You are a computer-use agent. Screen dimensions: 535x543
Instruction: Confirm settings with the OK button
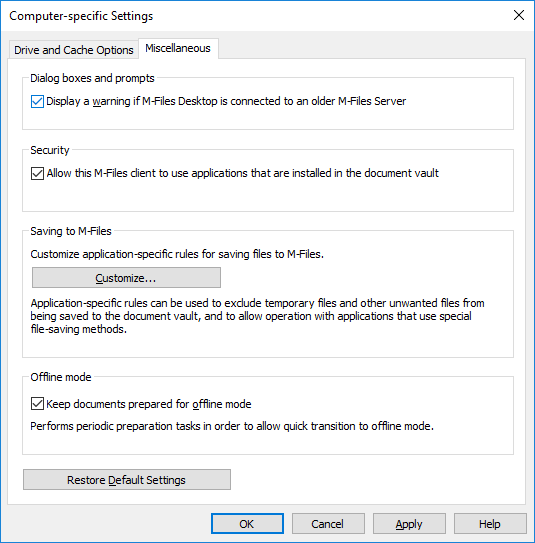(x=247, y=524)
